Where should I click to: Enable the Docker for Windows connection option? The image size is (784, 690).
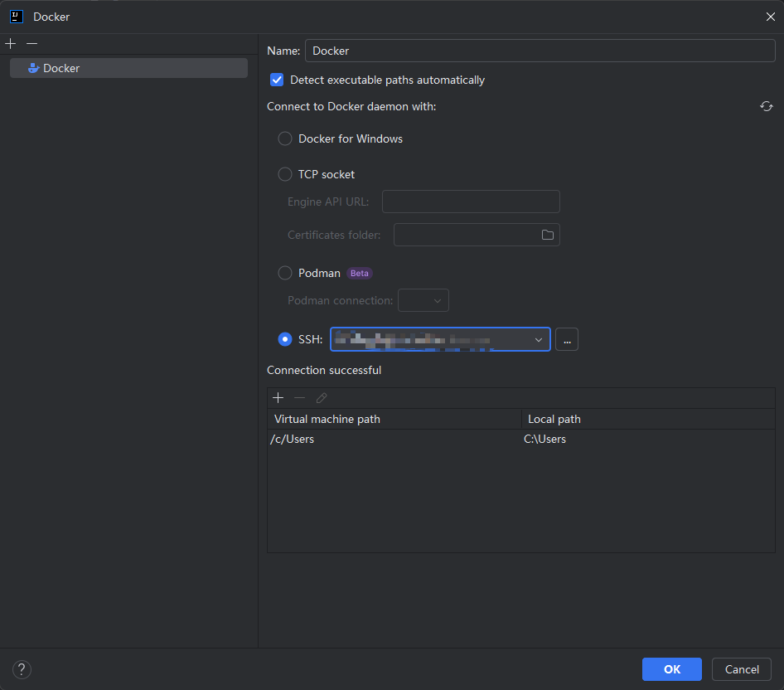pyautogui.click(x=284, y=138)
